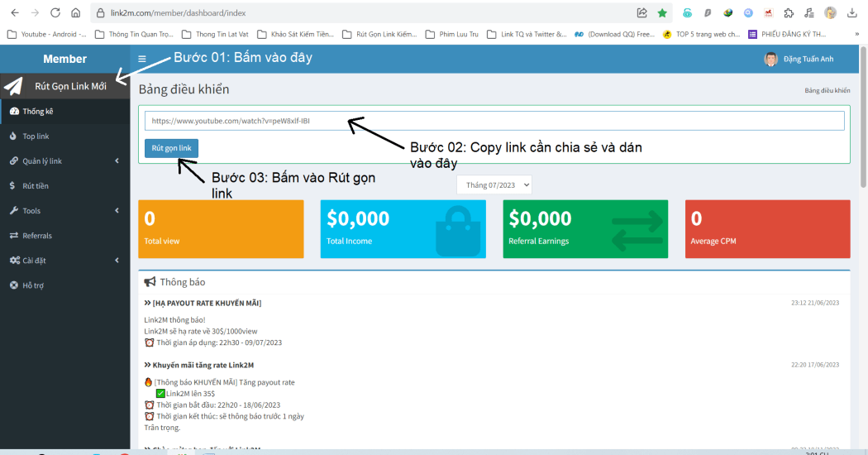868x455 pixels.
Task: Open Youtube - Android bookmark folder
Action: [x=47, y=35]
